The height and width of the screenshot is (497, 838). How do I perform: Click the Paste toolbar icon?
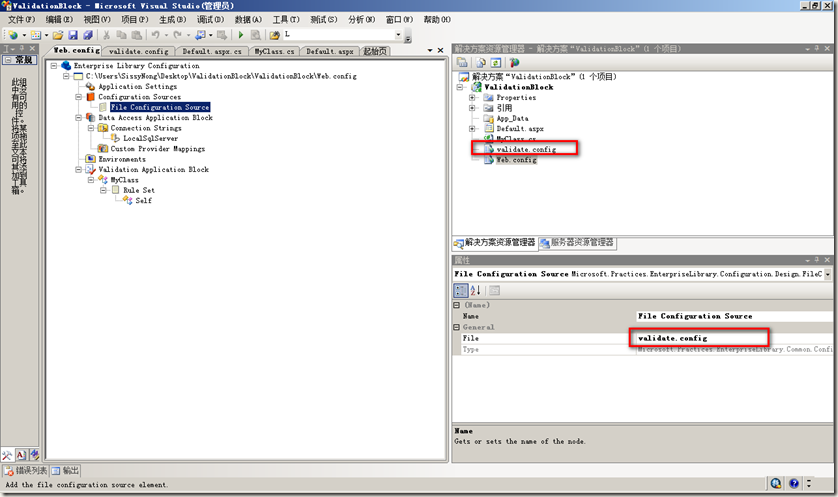pyautogui.click(x=137, y=35)
